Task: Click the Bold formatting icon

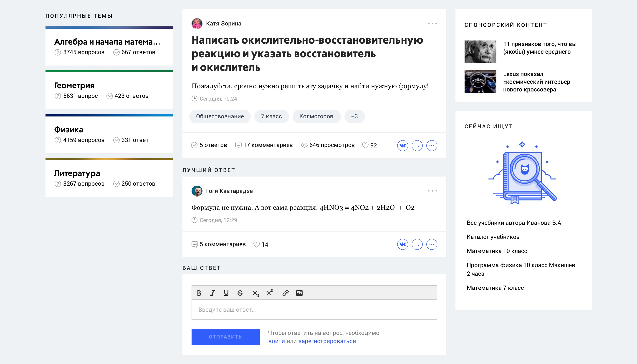Action: [x=199, y=293]
